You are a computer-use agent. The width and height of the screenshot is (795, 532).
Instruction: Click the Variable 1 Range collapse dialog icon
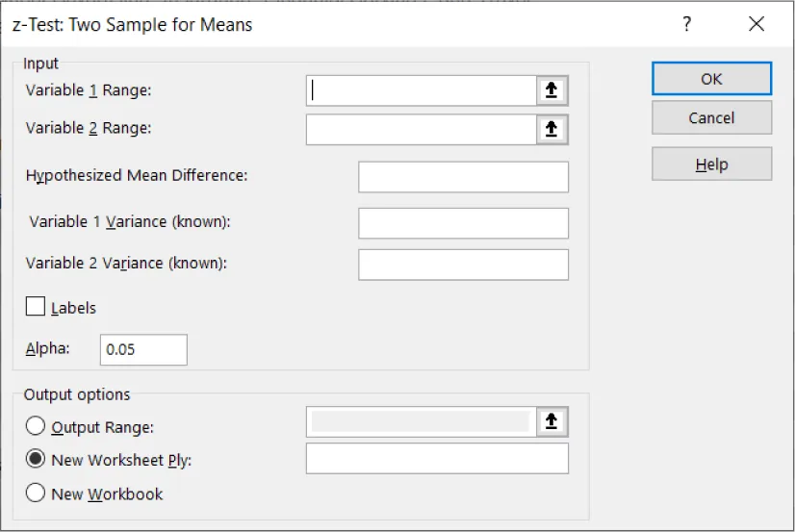pos(551,90)
